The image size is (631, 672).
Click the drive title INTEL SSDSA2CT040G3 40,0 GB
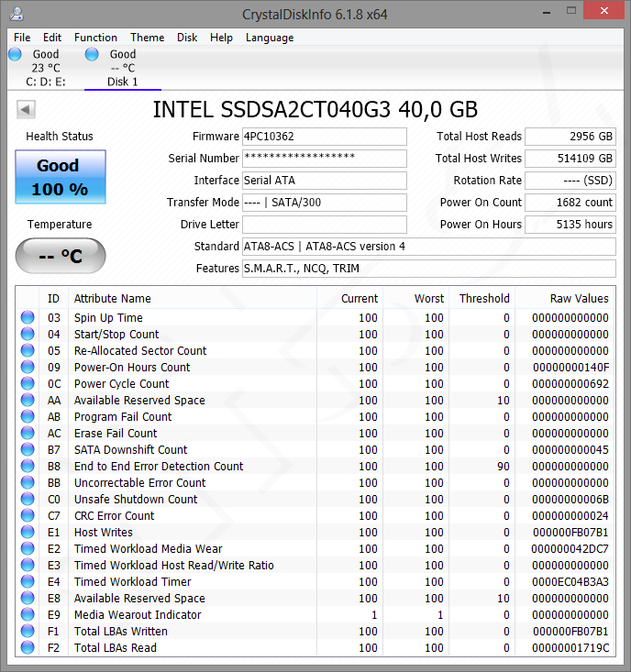pos(315,110)
